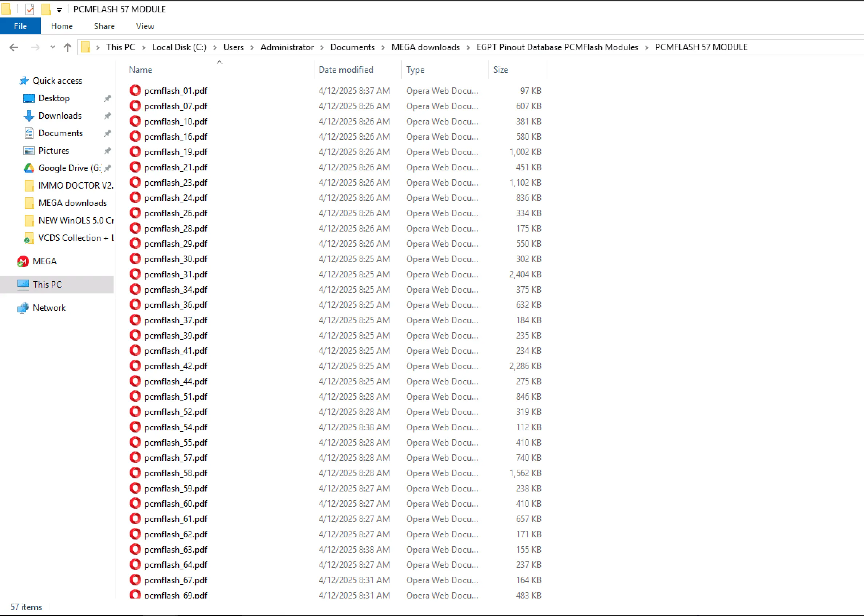Click the 57 items status bar text
864x616 pixels.
point(26,607)
